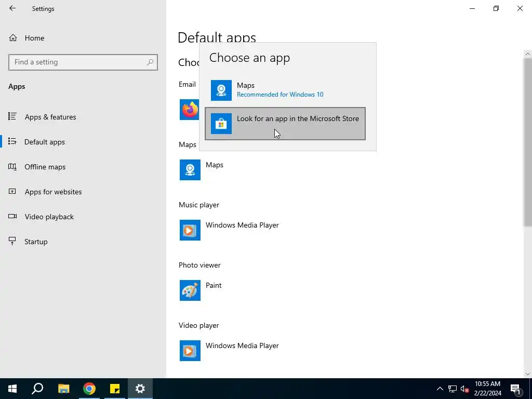
Task: Click Windows Media Player icon under Video player
Action: pos(190,351)
